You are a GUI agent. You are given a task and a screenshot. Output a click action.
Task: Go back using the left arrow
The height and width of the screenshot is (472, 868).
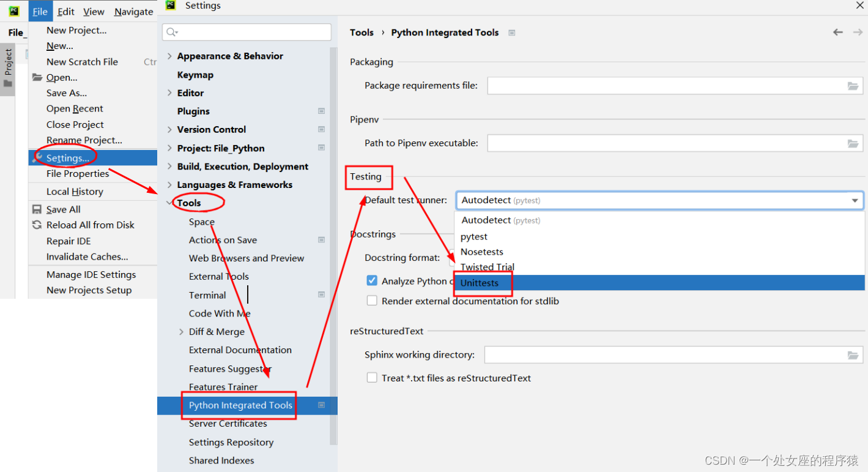838,32
